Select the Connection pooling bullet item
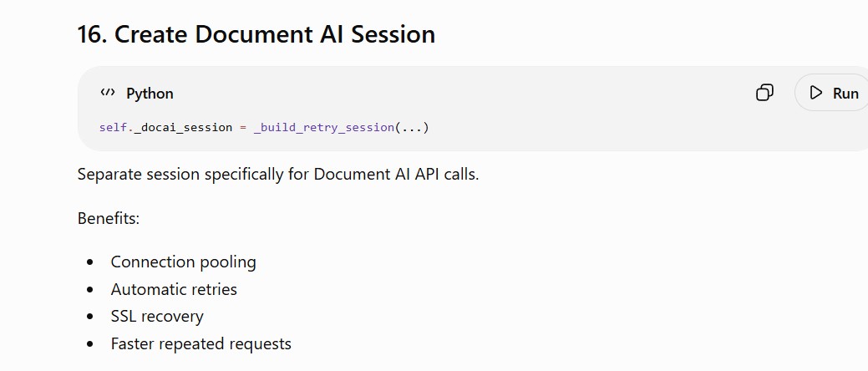The height and width of the screenshot is (371, 868). point(183,262)
